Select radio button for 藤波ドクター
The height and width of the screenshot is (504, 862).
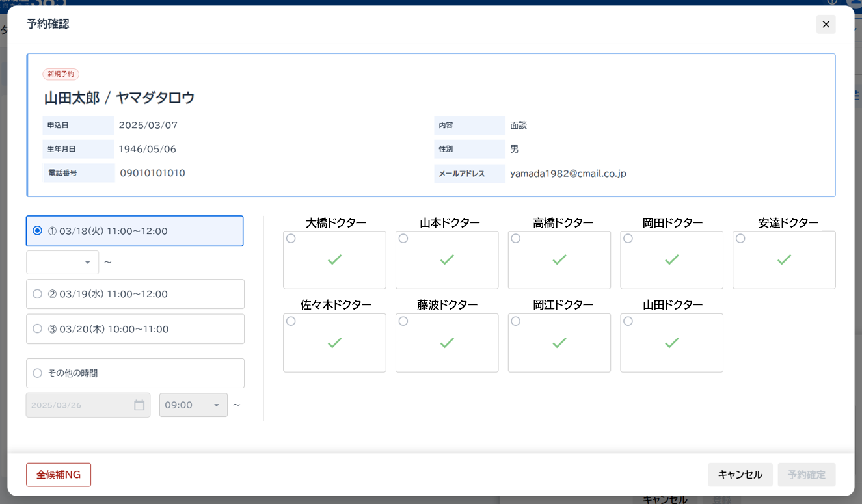(x=403, y=321)
